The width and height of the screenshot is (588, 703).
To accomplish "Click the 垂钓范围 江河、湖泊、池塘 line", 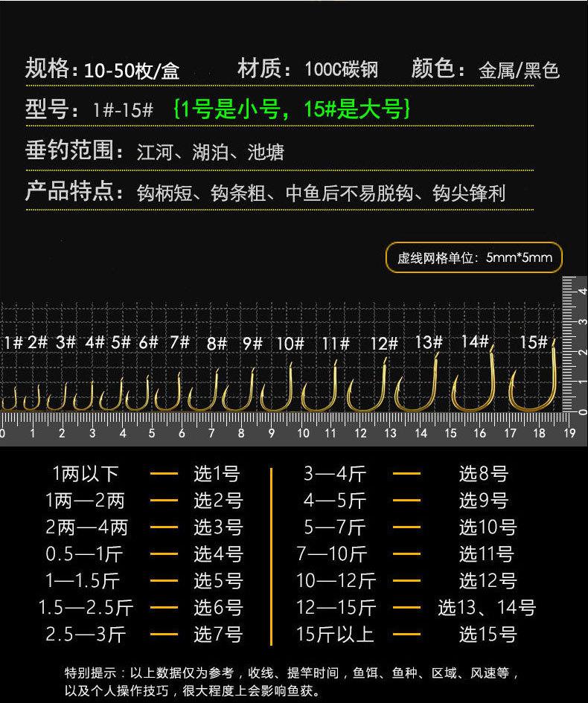I will pos(155,152).
